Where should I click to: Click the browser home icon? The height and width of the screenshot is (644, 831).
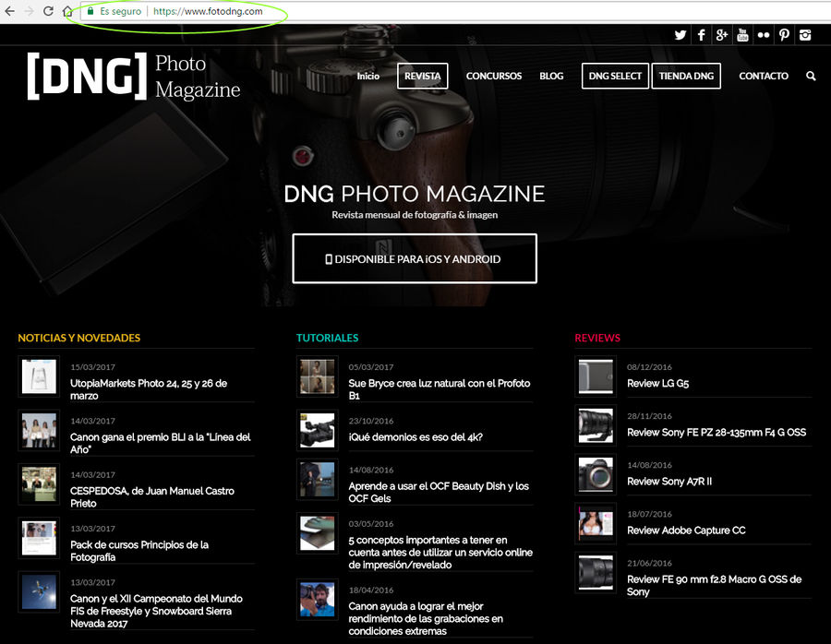[x=67, y=10]
